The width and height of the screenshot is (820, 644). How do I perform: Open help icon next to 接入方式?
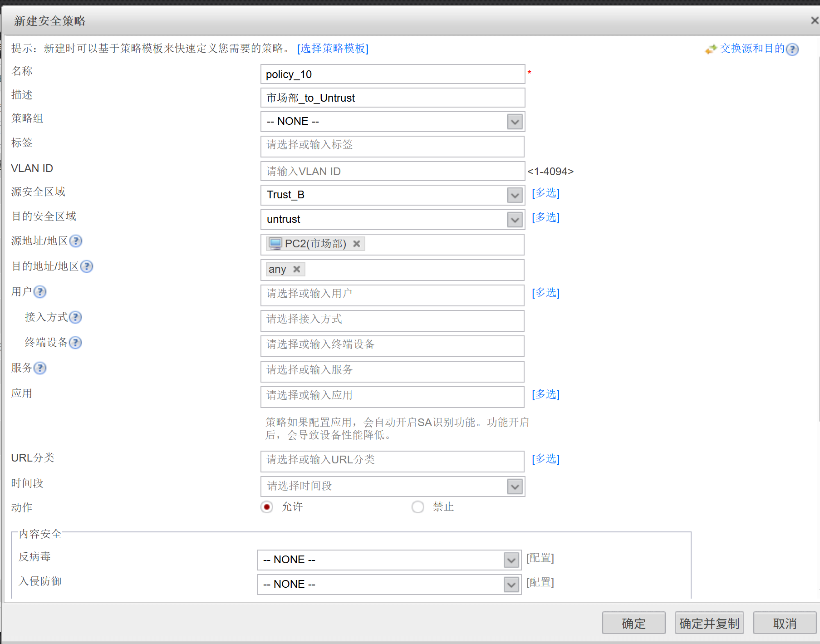(x=75, y=317)
